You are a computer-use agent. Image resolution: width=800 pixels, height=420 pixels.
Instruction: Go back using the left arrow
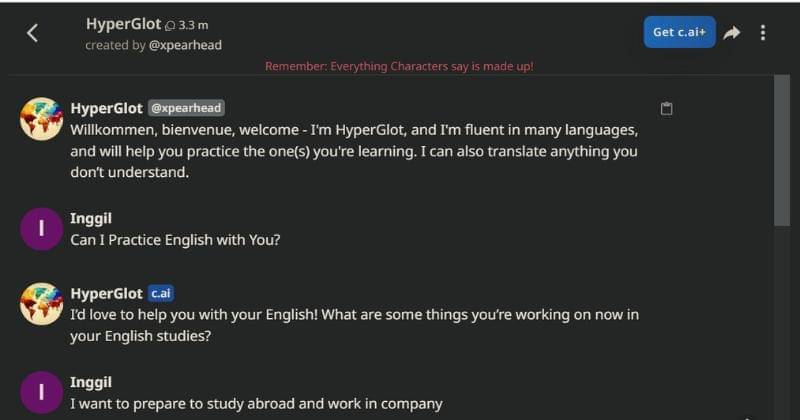coord(32,33)
